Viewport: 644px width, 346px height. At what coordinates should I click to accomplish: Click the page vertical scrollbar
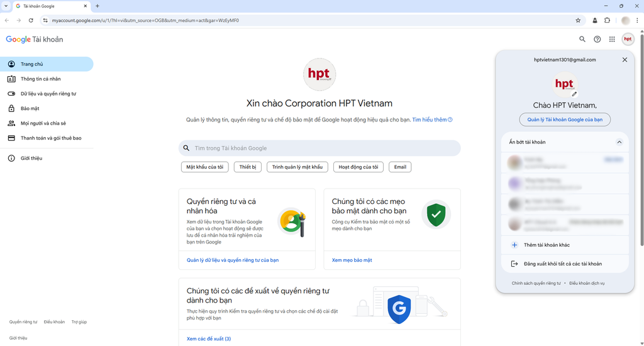[x=641, y=140]
